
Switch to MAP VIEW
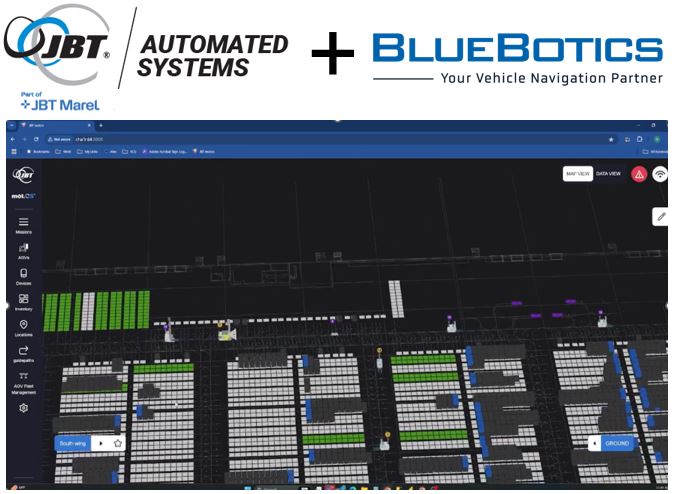[x=577, y=174]
